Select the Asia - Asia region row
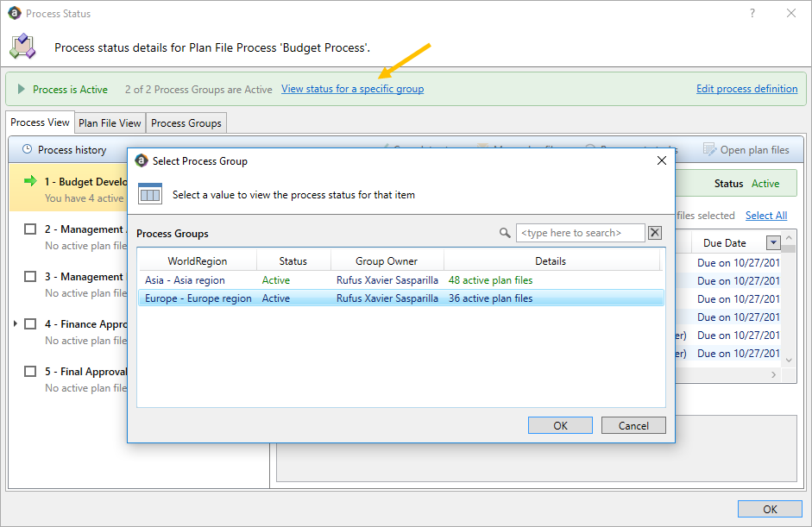 point(185,280)
